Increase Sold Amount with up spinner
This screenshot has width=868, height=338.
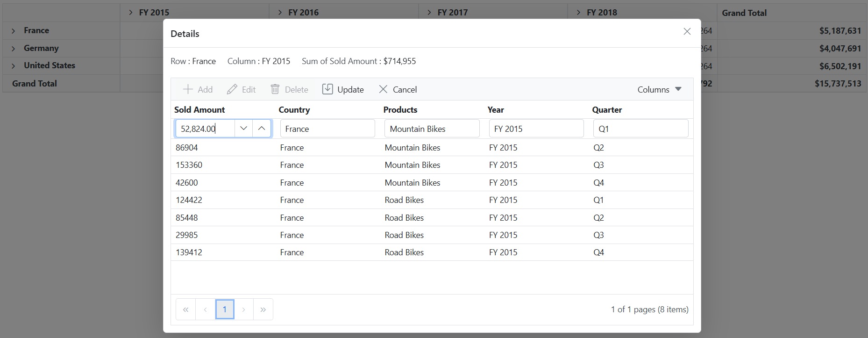click(262, 128)
